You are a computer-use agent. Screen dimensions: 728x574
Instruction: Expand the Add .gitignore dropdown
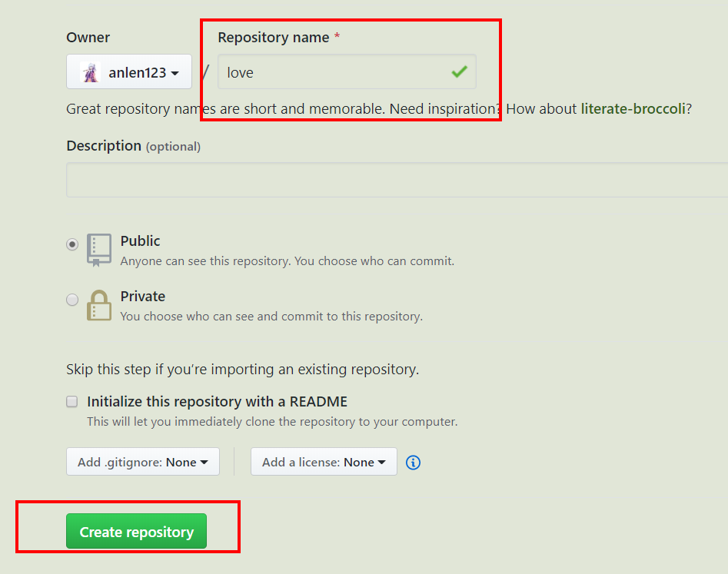(x=143, y=462)
